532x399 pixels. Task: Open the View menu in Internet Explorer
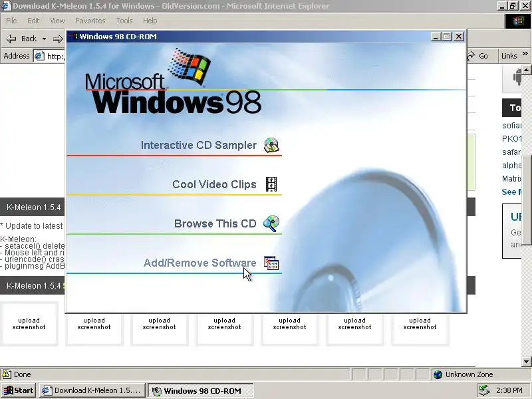coord(57,21)
